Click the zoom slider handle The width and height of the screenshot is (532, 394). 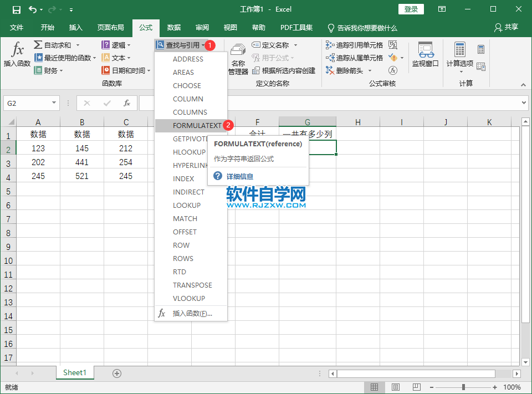463,387
